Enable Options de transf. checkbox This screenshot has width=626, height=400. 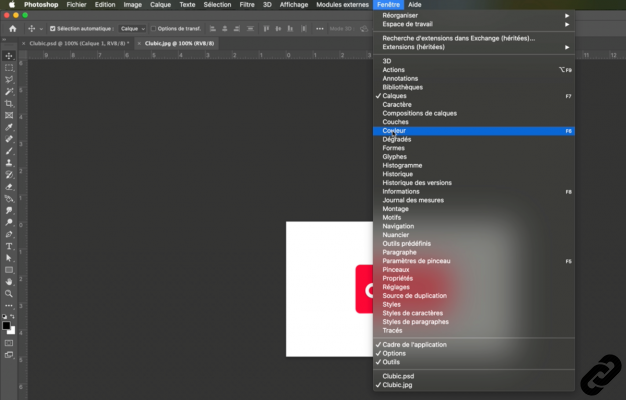coord(153,29)
